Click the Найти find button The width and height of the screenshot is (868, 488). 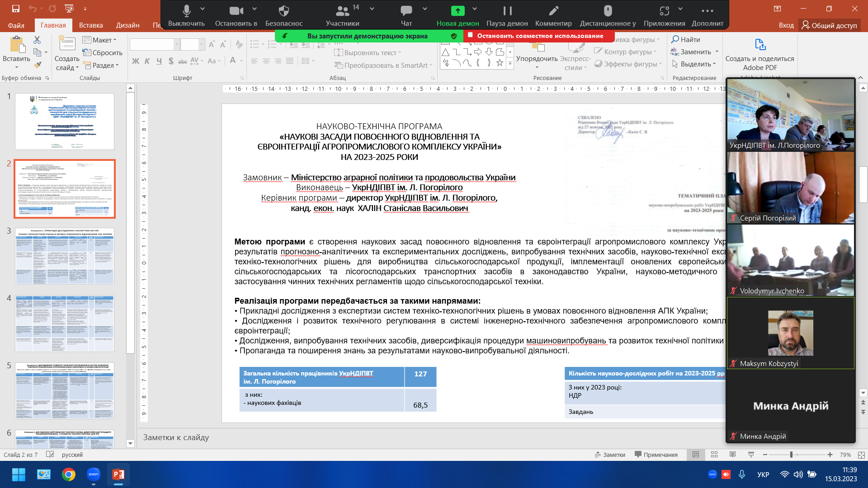click(686, 39)
